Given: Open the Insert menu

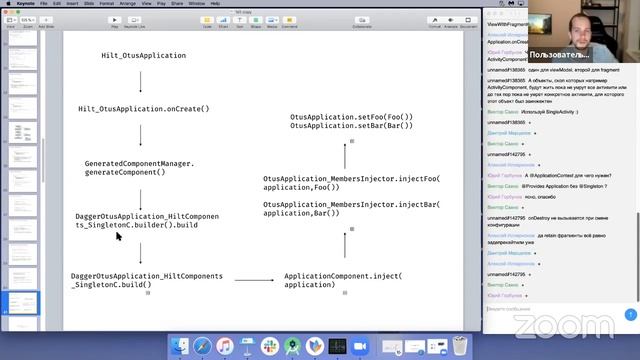Looking at the screenshot, I should (72, 3).
